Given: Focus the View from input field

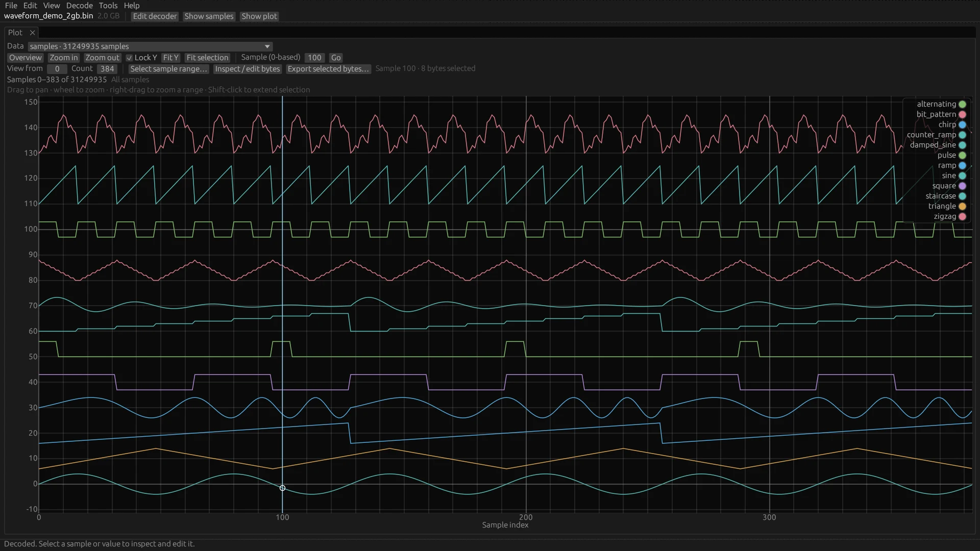Looking at the screenshot, I should point(57,69).
